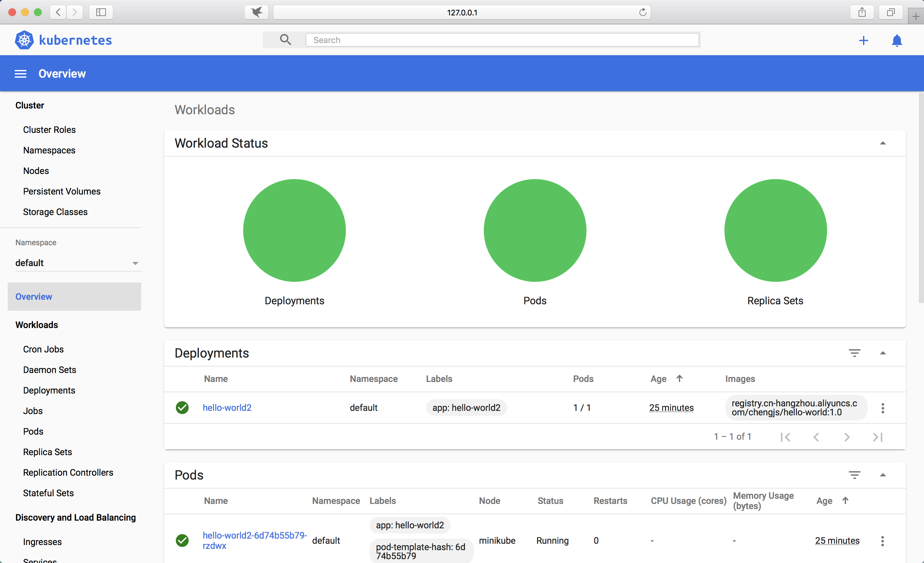Viewport: 924px width, 563px height.
Task: Click the Kubernetes logo icon
Action: coord(24,40)
